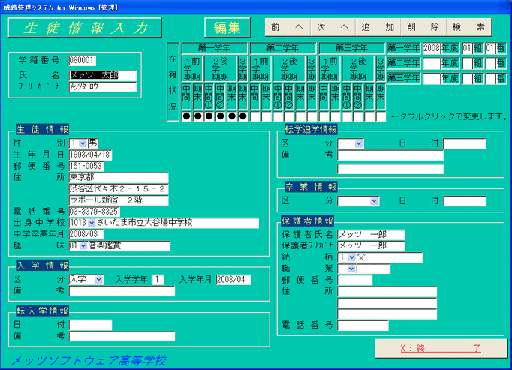Open the 出身中学校 code dropdown
The height and width of the screenshot is (370, 512).
point(92,223)
